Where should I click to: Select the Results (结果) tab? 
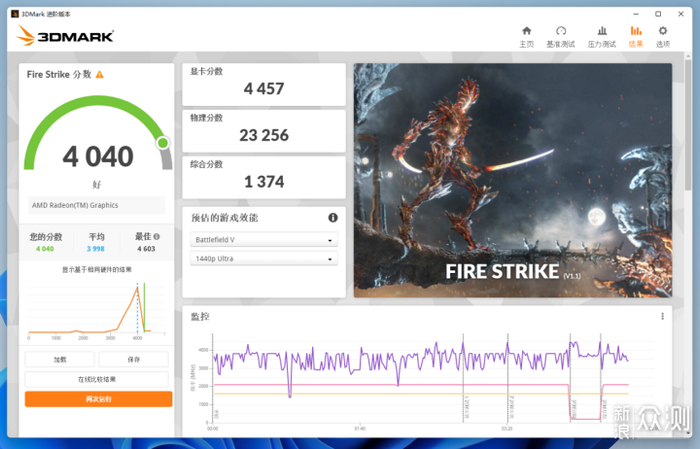click(x=636, y=37)
